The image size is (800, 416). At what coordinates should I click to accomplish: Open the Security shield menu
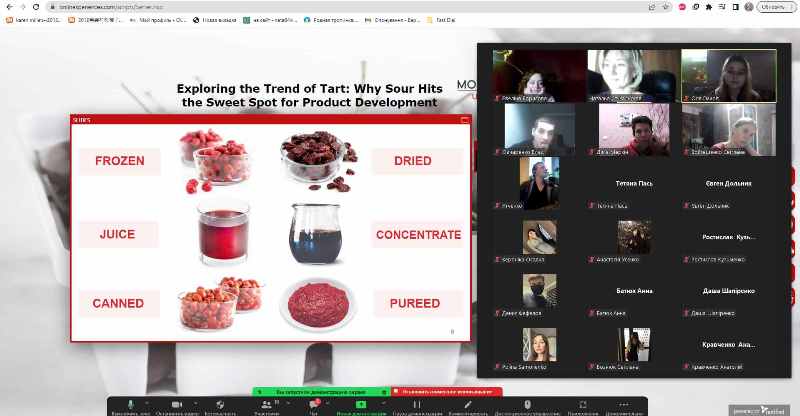point(220,405)
